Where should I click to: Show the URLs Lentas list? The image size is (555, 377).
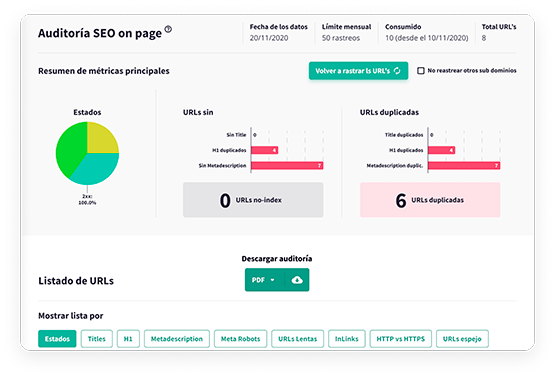point(297,339)
